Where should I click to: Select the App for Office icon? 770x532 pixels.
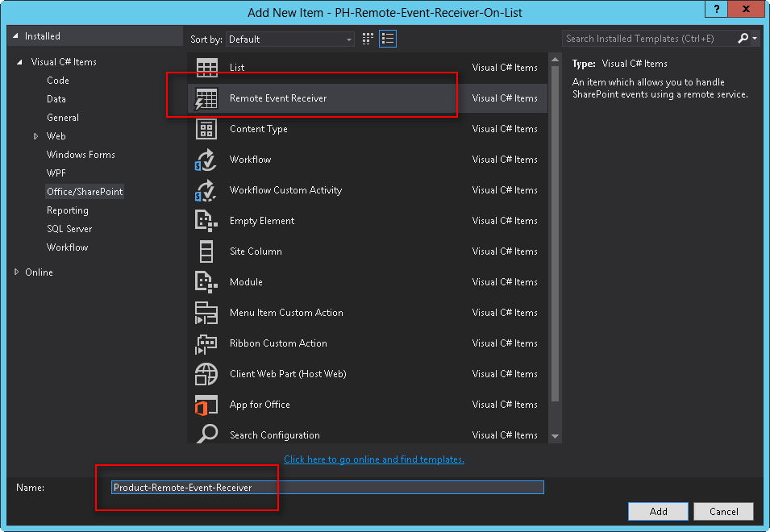pos(206,405)
